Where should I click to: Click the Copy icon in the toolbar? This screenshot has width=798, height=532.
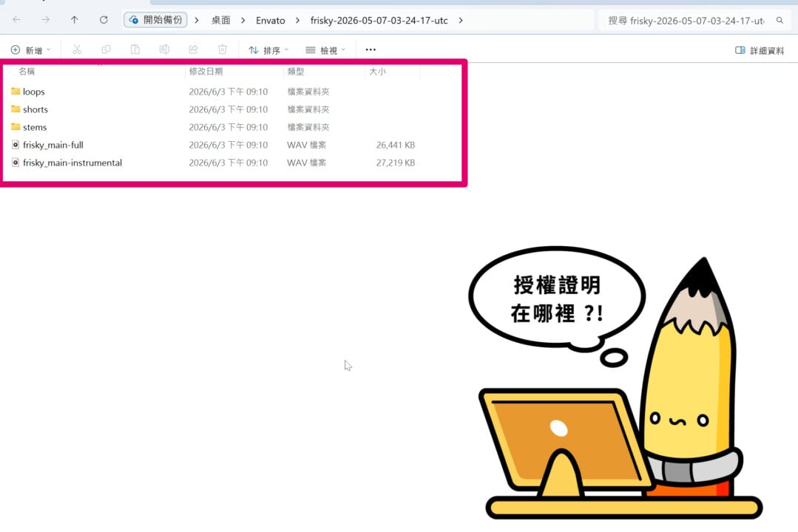pyautogui.click(x=106, y=50)
